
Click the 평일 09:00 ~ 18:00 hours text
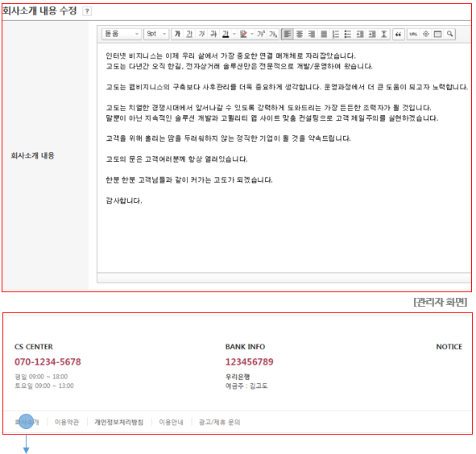click(41, 377)
